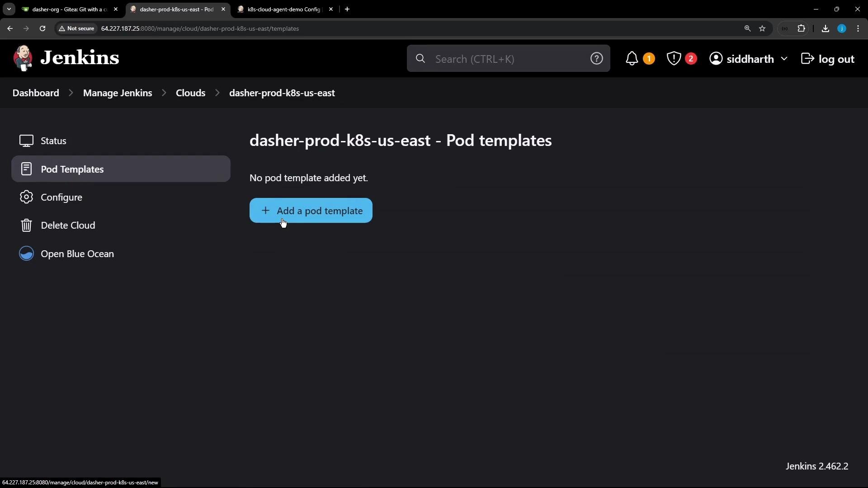Open the browser profile avatar
The width and height of the screenshot is (868, 488).
tap(842, 28)
